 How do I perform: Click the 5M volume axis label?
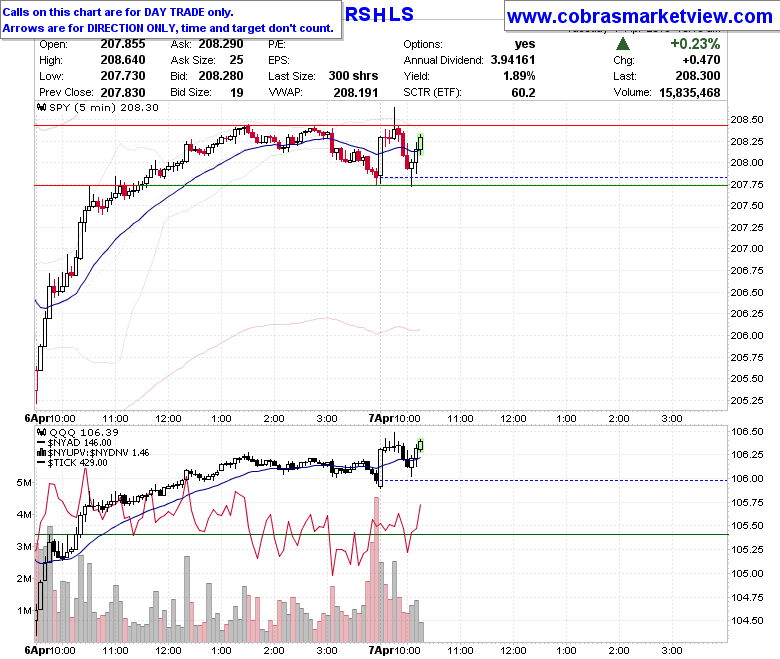click(24, 482)
